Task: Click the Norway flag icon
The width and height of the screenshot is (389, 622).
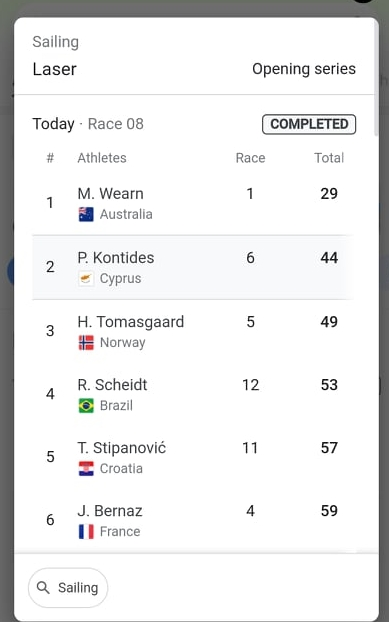Action: 86,343
